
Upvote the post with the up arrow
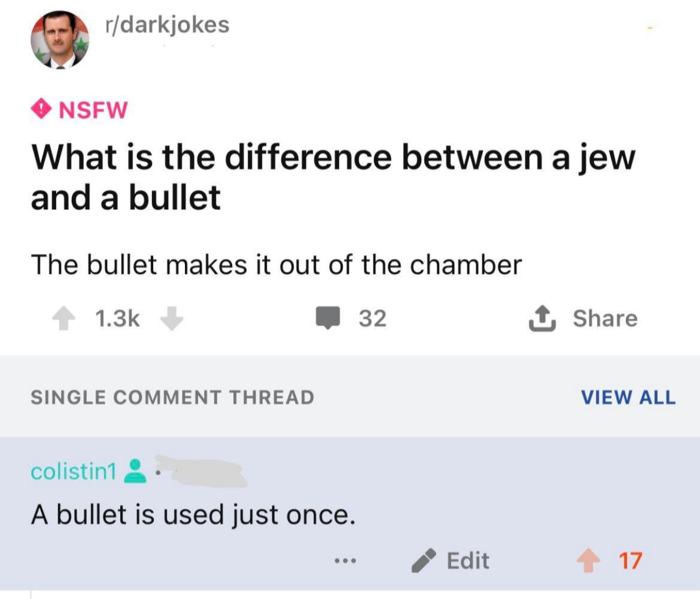62,319
